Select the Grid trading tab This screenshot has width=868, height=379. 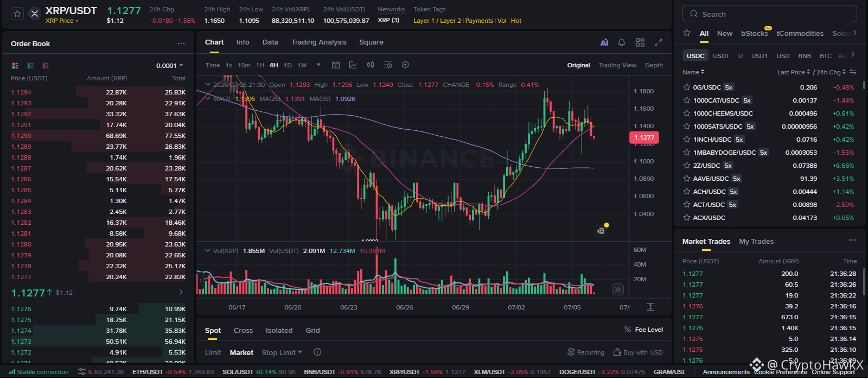coord(312,330)
